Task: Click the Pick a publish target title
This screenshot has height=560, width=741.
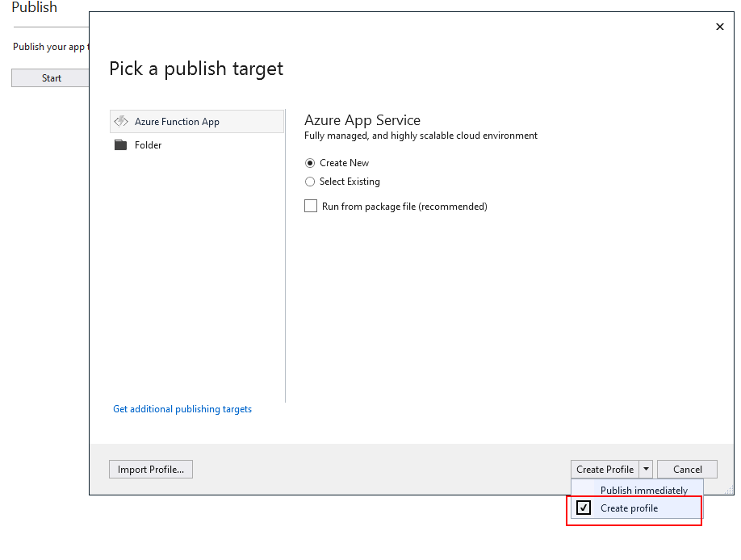Action: point(196,69)
